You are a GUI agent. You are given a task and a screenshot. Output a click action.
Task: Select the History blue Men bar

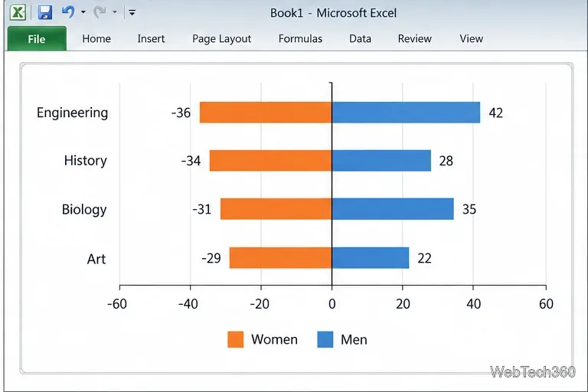pos(381,161)
